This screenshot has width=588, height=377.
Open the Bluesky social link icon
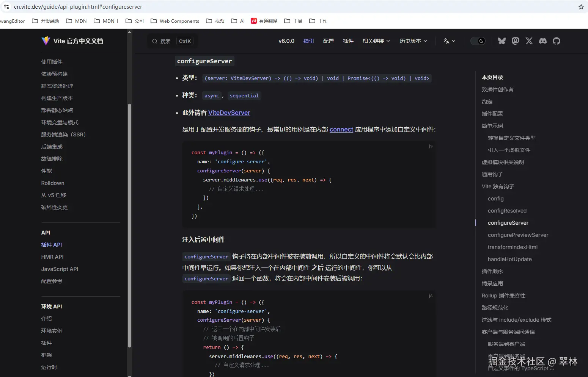point(502,41)
